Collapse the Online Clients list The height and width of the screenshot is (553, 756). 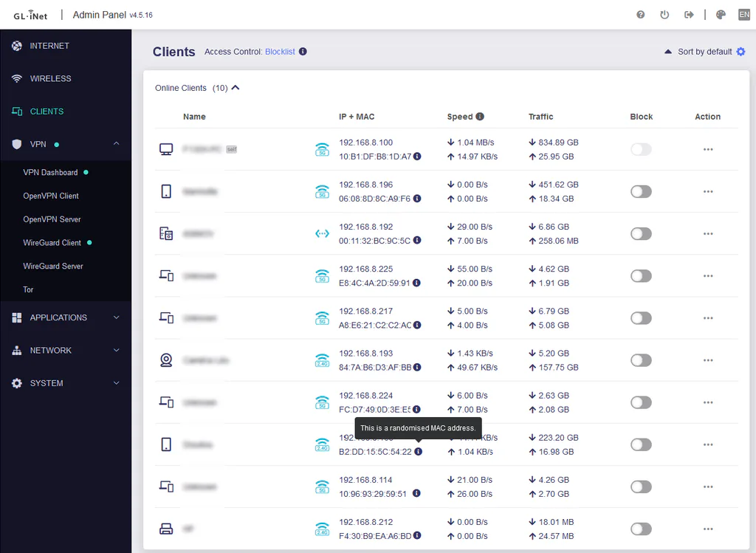236,88
